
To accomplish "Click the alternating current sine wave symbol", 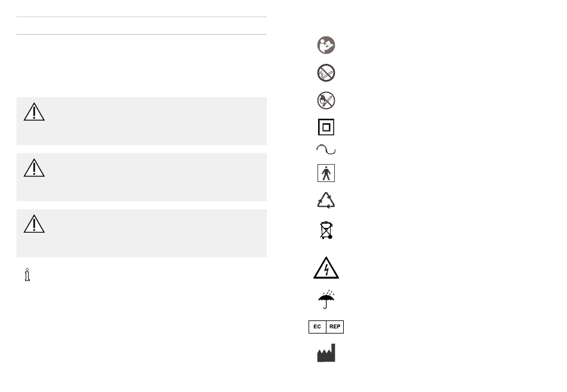I will tap(326, 149).
